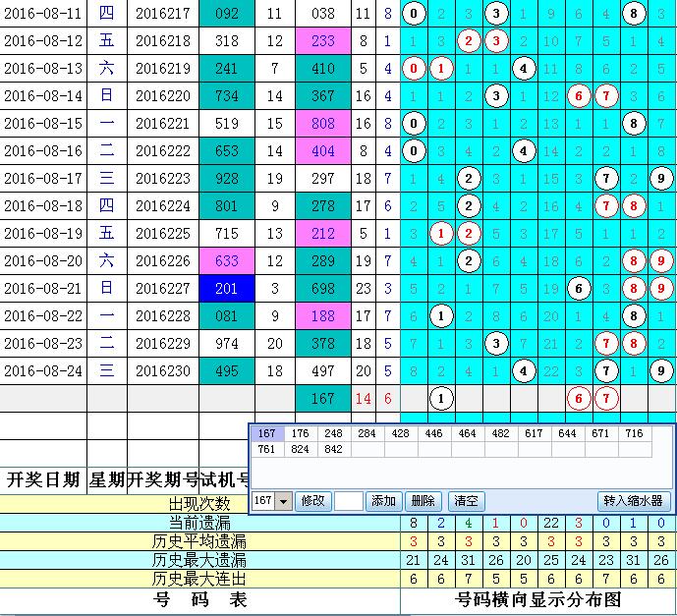Click value 22 in 当前遗漏 row

[x=551, y=523]
